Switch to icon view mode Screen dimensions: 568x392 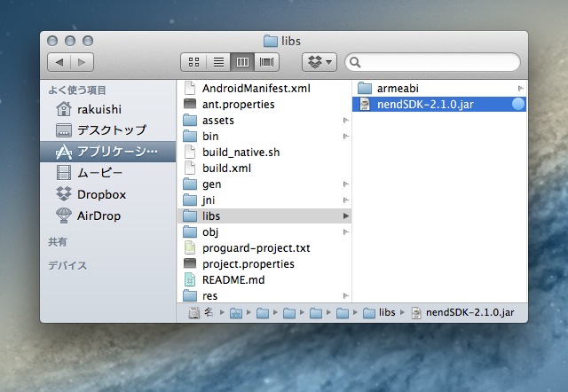pos(193,62)
